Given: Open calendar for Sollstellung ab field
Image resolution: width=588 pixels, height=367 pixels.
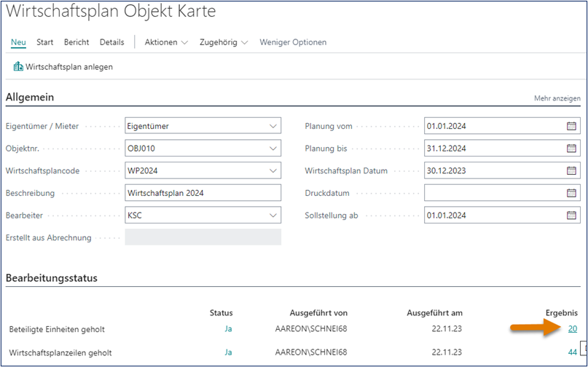Looking at the screenshot, I should pos(571,216).
